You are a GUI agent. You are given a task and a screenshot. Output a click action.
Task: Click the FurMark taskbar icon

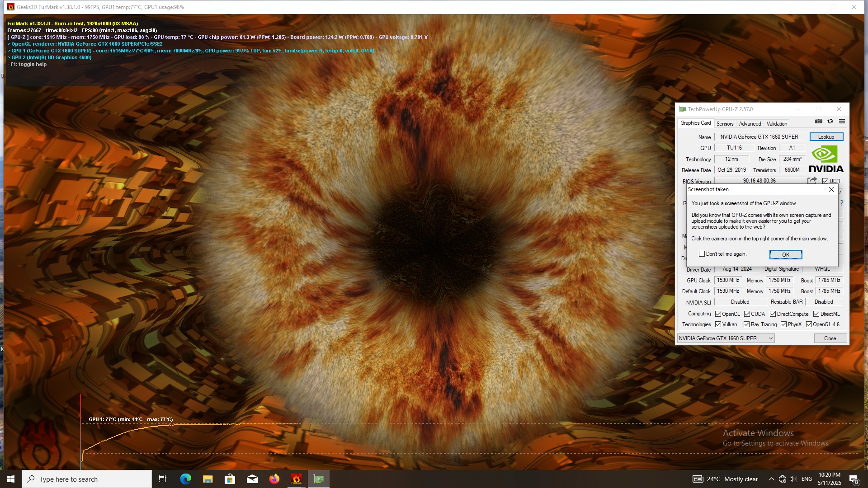click(x=297, y=479)
